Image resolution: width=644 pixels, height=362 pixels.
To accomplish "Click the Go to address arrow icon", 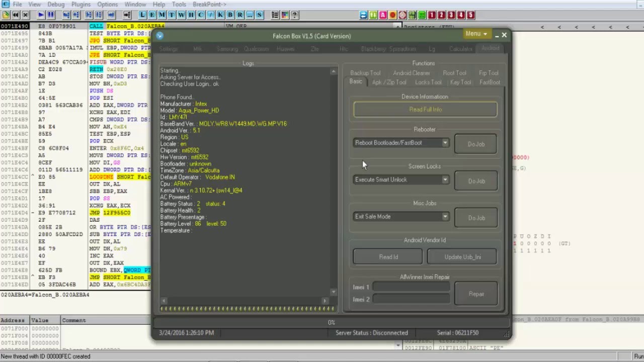I will point(127,15).
